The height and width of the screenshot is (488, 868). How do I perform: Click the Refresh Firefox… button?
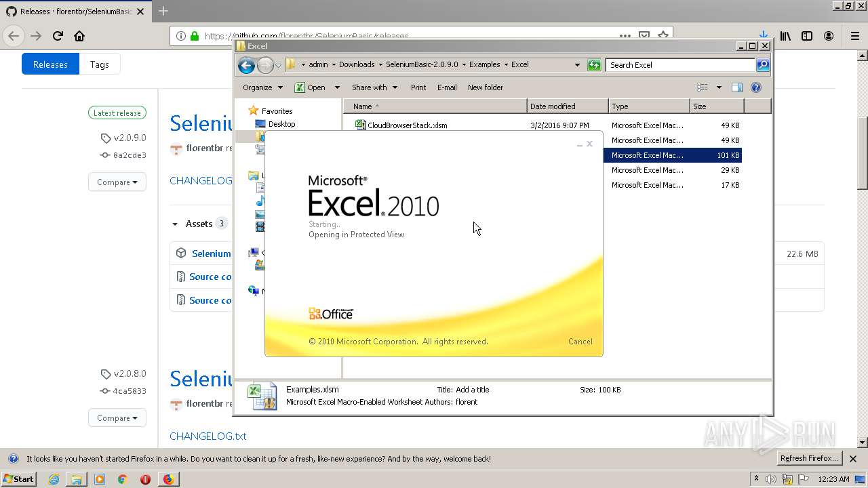tap(810, 459)
